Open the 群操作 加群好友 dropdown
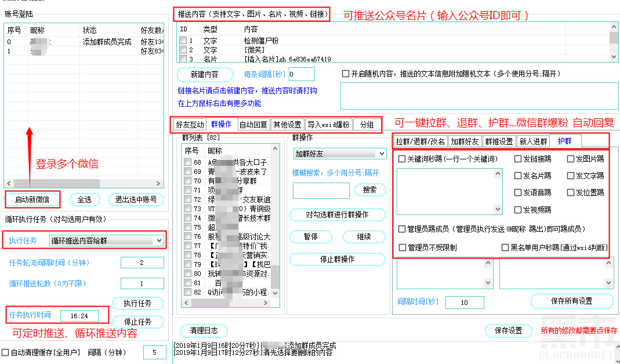The image size is (620, 364). (340, 154)
